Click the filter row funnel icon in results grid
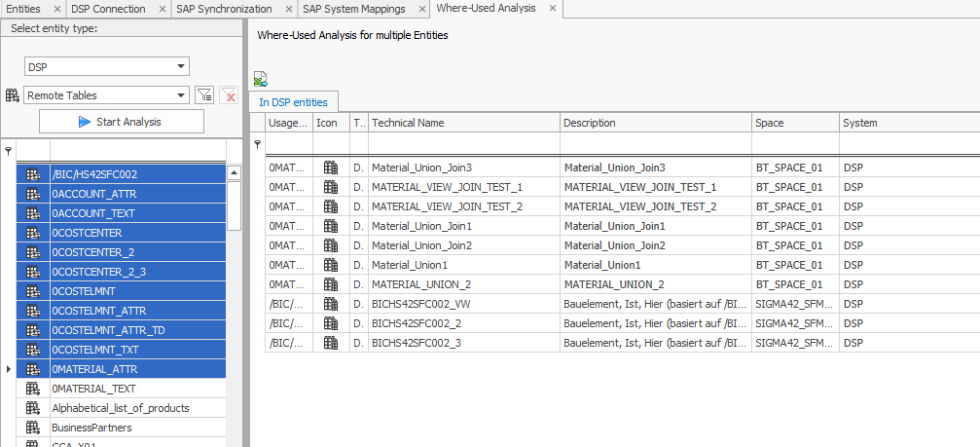This screenshot has height=447, width=980. (x=258, y=144)
